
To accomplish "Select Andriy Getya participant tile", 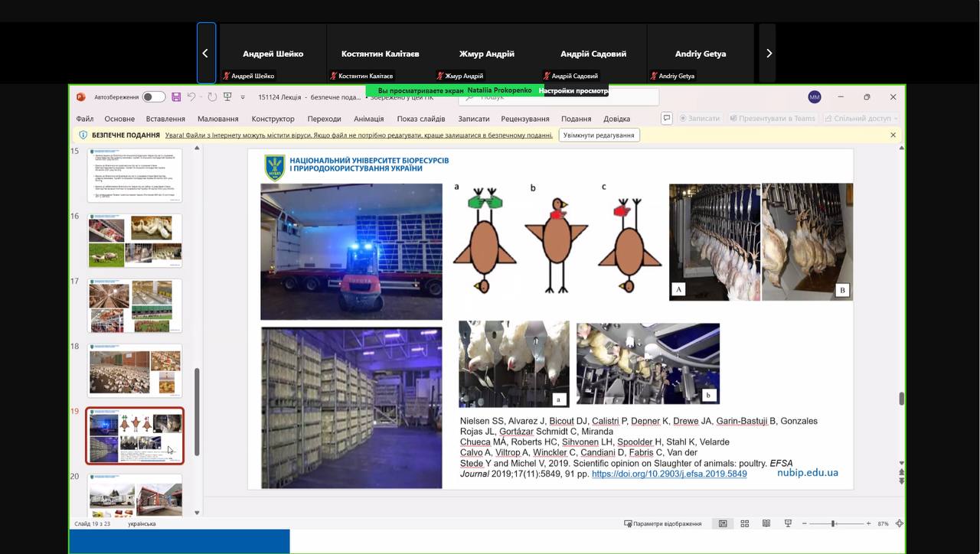I will click(x=701, y=53).
